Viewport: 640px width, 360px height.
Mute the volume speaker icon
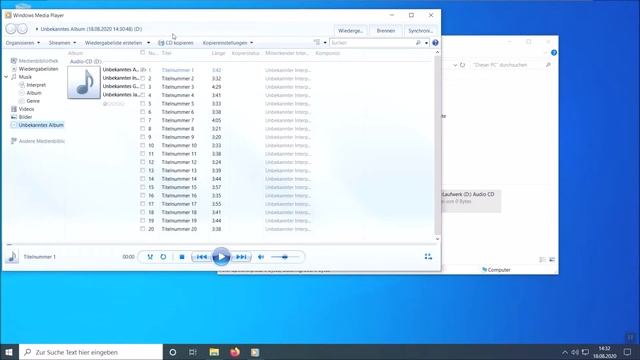coord(261,257)
